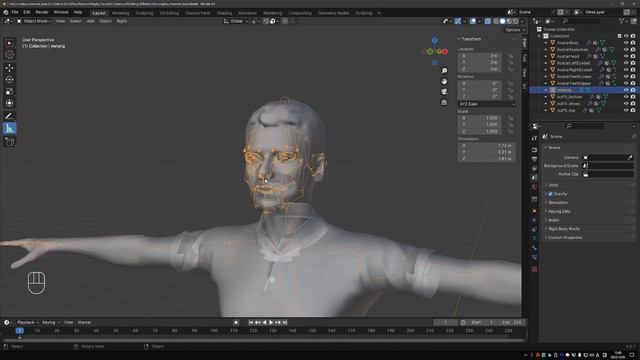Image resolution: width=640 pixels, height=360 pixels.
Task: Expand the Custom Properties panel
Action: tap(565, 238)
